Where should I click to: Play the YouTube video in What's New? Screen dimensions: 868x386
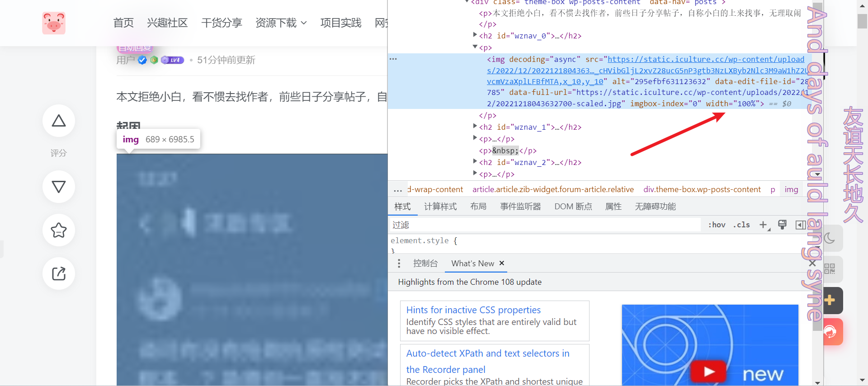(x=708, y=372)
